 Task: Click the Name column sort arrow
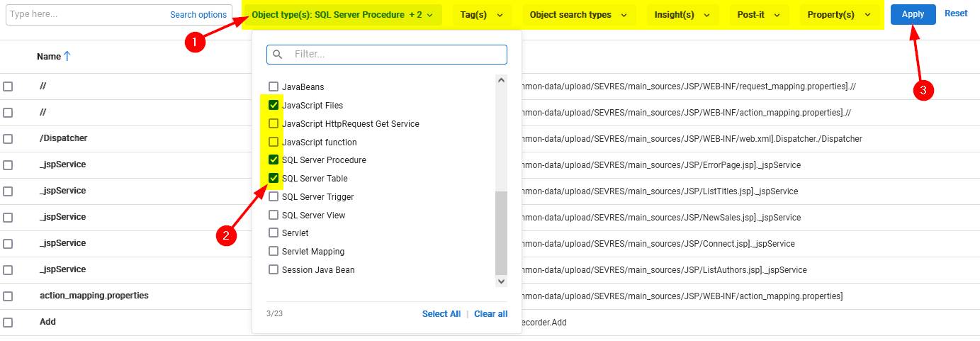tap(67, 57)
